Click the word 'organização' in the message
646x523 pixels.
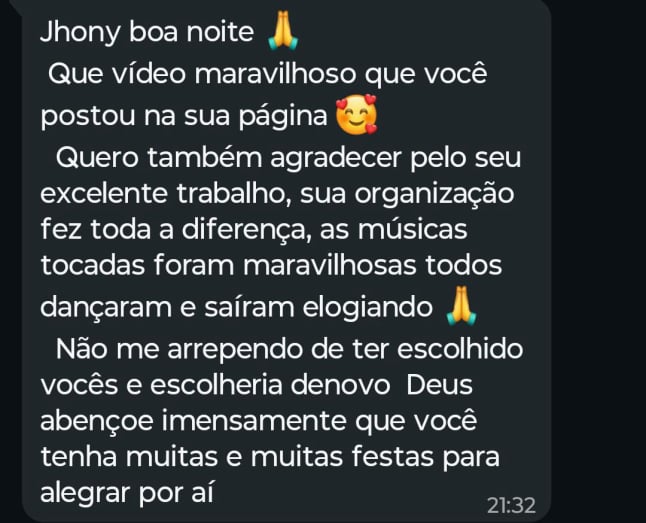435,195
